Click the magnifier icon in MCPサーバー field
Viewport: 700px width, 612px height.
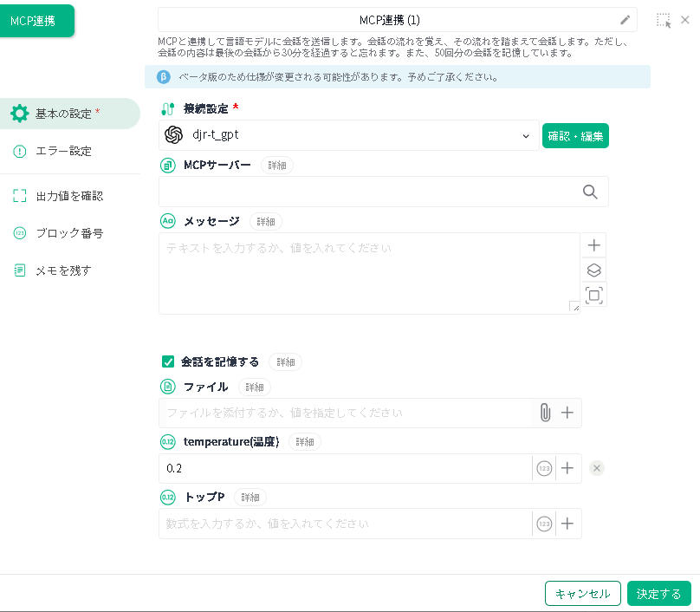click(x=590, y=192)
